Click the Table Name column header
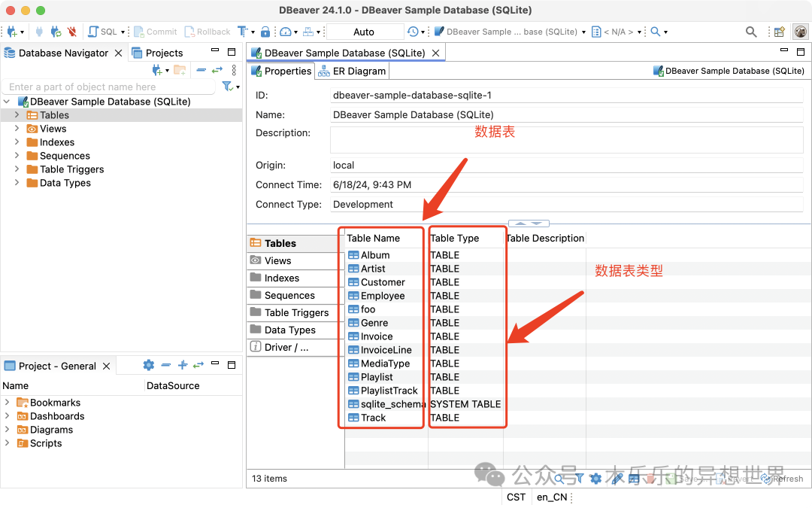 click(374, 239)
